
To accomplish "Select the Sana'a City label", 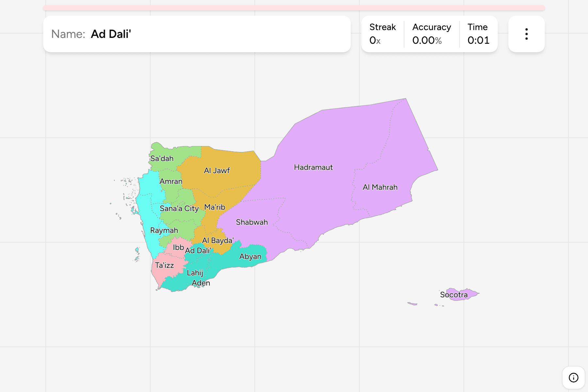I will (x=179, y=208).
